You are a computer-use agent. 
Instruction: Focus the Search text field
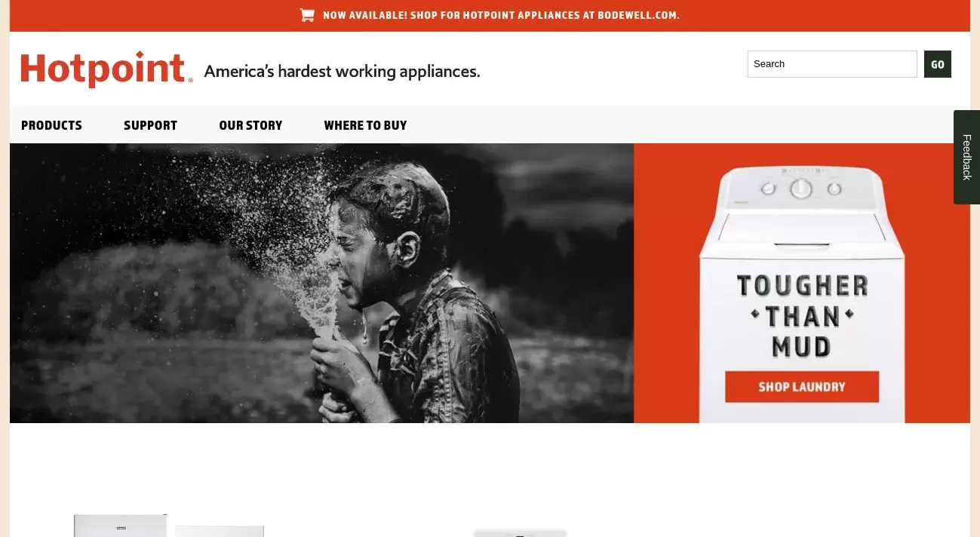coord(832,64)
